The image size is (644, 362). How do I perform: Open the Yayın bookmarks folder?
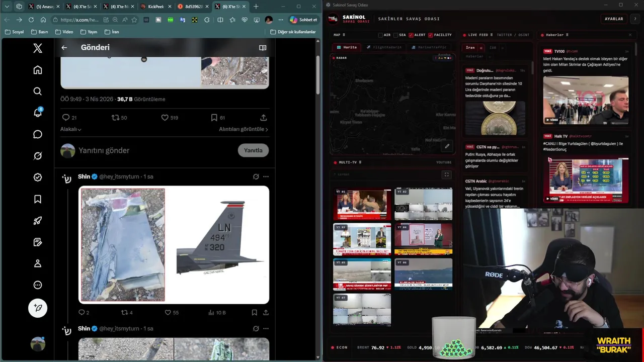pyautogui.click(x=89, y=32)
